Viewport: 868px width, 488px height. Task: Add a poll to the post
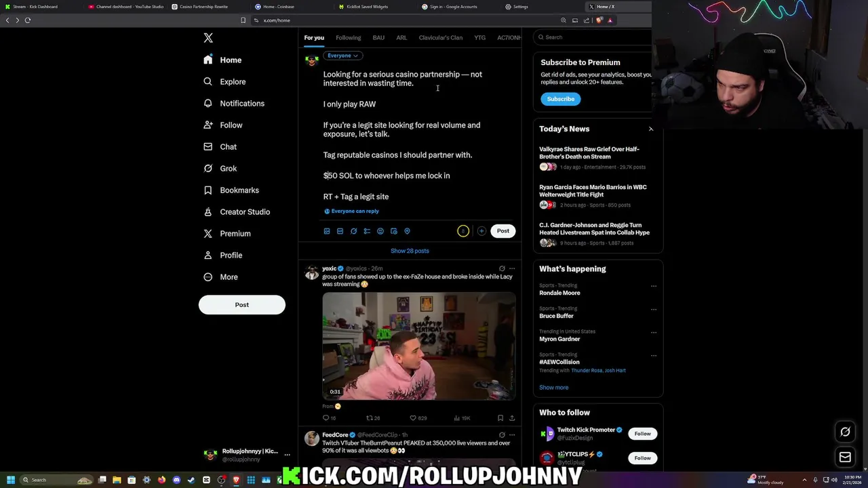367,231
